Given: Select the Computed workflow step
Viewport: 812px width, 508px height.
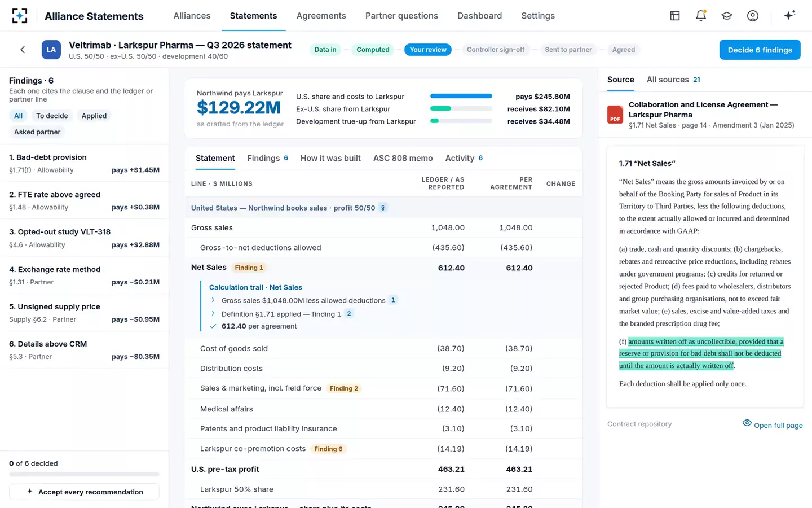Looking at the screenshot, I should coord(373,50).
